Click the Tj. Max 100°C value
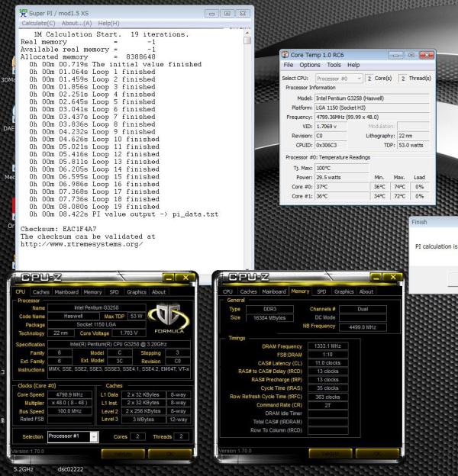 pyautogui.click(x=342, y=168)
